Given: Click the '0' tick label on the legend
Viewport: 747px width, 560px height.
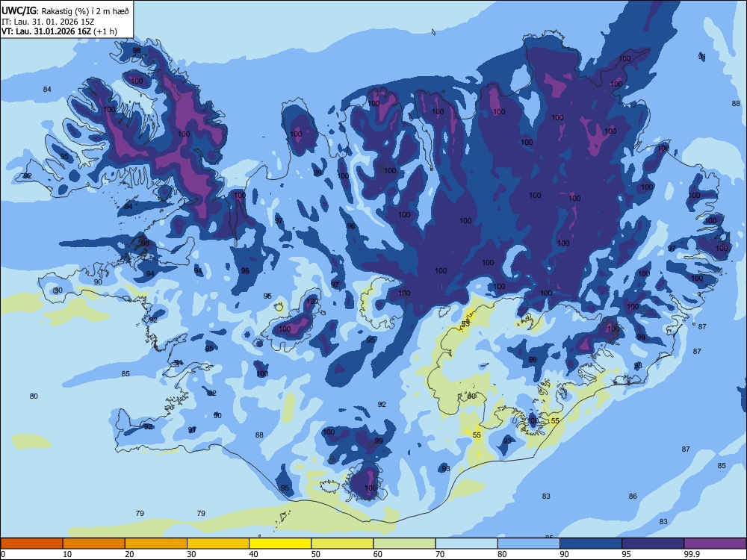Looking at the screenshot, I should point(3,554).
